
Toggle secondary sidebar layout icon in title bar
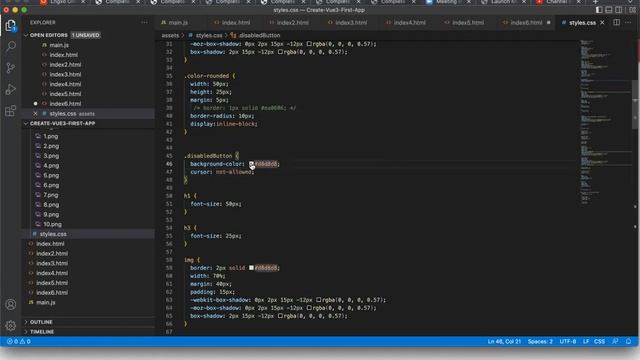(x=619, y=10)
